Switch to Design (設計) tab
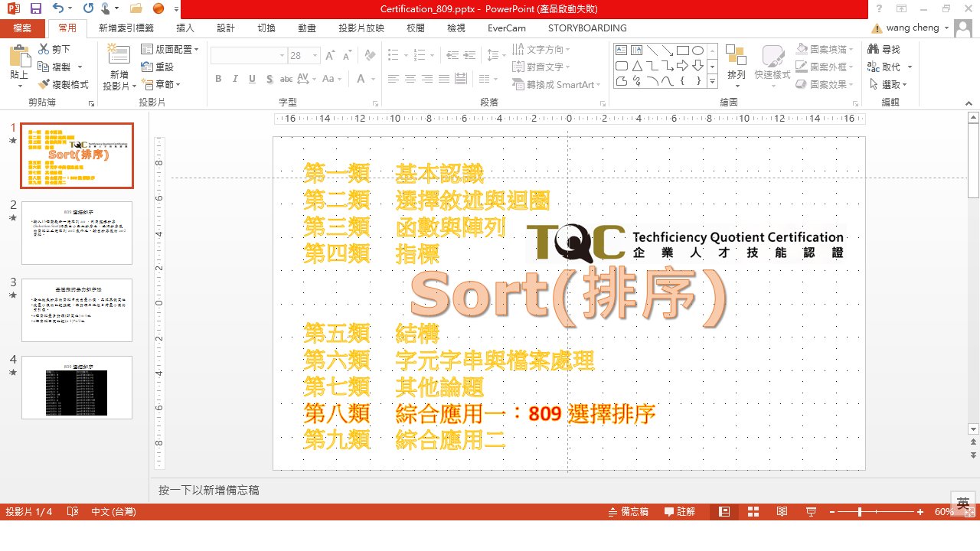 click(226, 28)
